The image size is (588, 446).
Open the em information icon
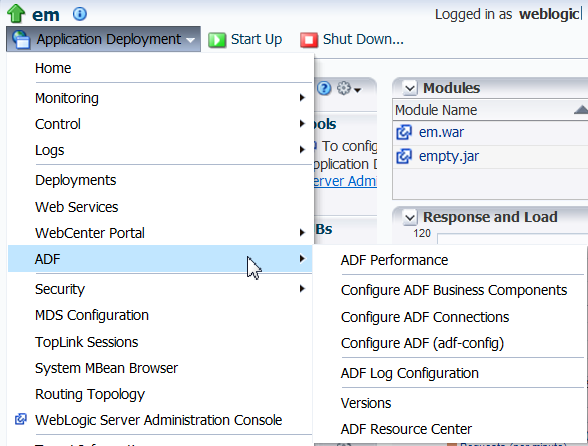pos(80,14)
